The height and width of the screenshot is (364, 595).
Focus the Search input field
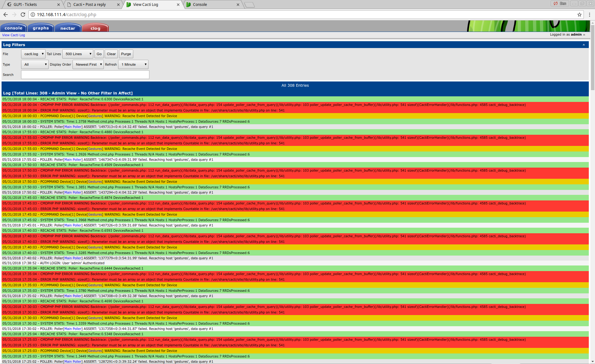85,75
